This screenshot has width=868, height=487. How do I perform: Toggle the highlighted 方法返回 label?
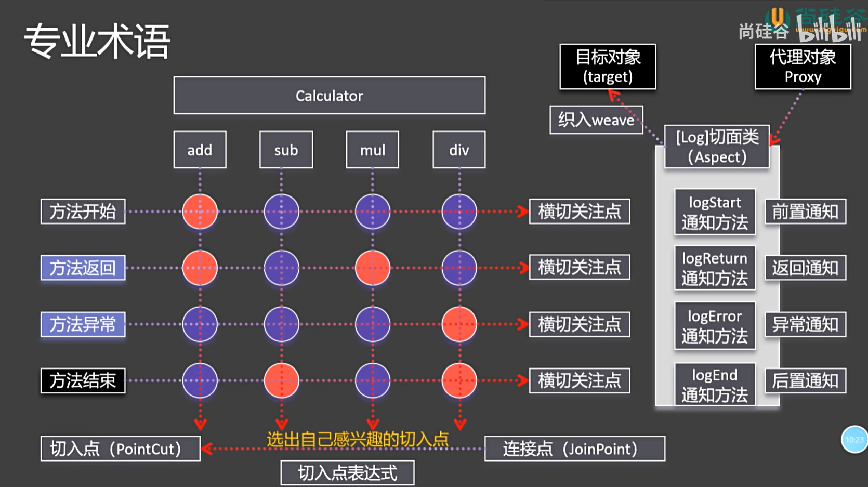click(83, 268)
